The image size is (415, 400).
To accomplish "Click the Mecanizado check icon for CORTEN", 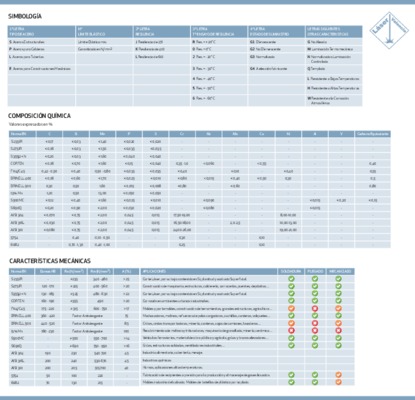I will click(x=338, y=301).
